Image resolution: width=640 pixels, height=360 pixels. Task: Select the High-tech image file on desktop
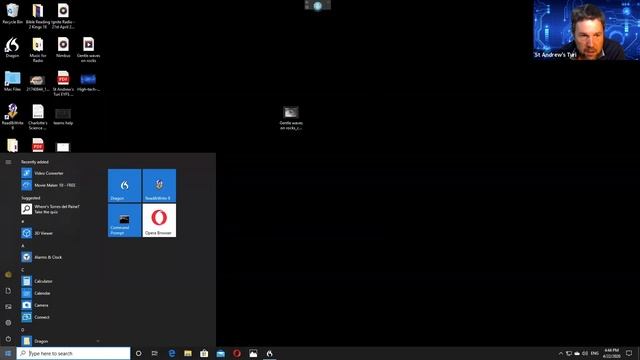(88, 82)
